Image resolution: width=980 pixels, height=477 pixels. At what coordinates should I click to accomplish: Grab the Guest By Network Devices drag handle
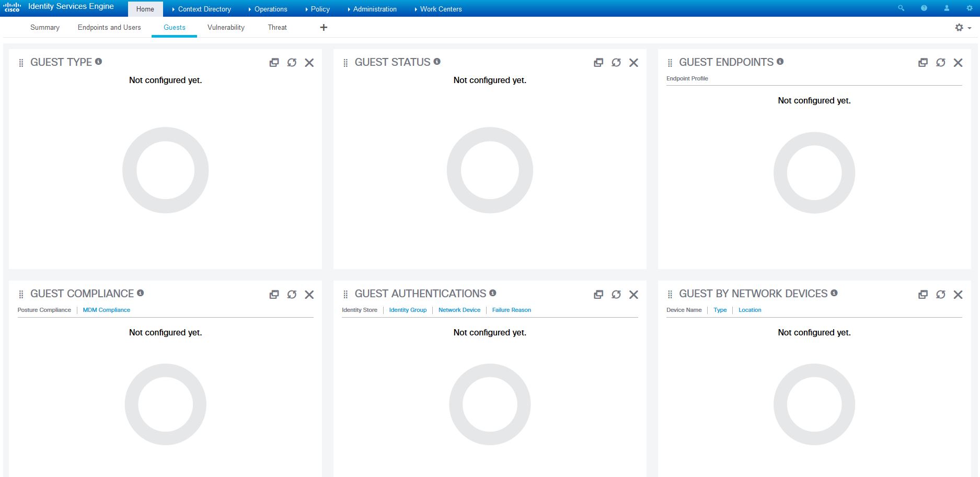pyautogui.click(x=670, y=295)
